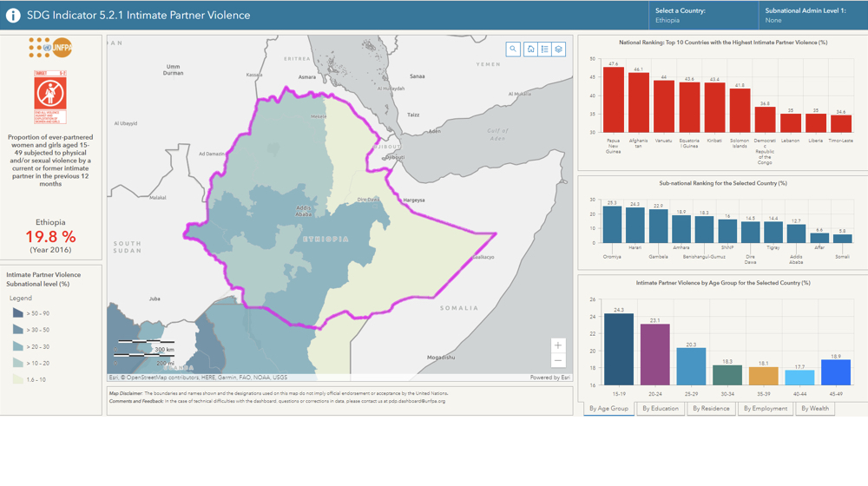Screen dimensions: 868x486
Task: Switch to By Education tab
Action: coord(661,409)
